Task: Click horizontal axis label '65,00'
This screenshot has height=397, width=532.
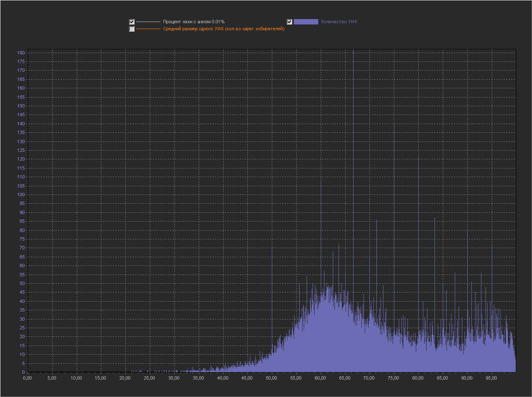Action: point(345,378)
